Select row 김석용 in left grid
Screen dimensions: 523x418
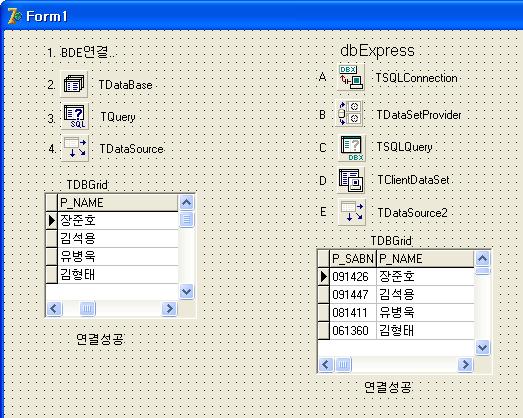coord(118,239)
